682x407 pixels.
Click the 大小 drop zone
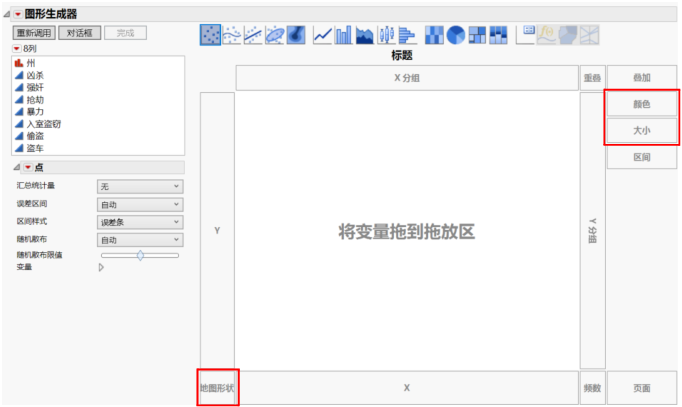[642, 130]
